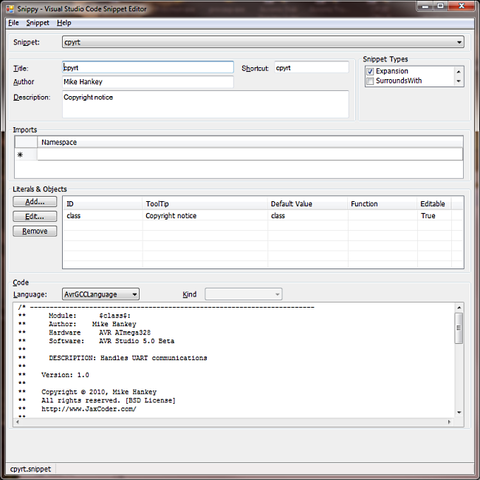Click the ToolTip column header
The width and height of the screenshot is (480, 480).
tap(205, 204)
